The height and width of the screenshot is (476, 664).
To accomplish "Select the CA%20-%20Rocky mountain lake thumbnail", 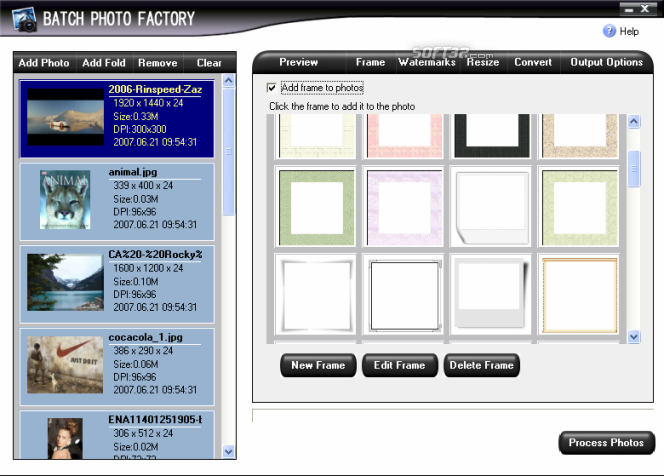I will [x=65, y=282].
